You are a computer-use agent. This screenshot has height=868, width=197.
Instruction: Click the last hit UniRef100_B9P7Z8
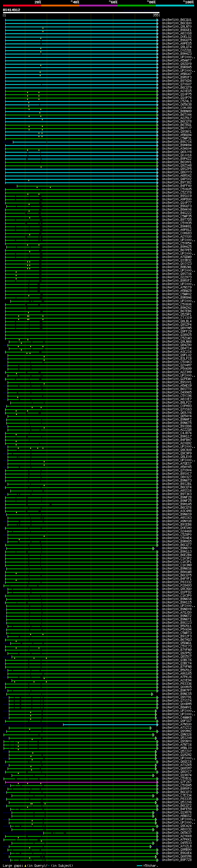(x=177, y=860)
